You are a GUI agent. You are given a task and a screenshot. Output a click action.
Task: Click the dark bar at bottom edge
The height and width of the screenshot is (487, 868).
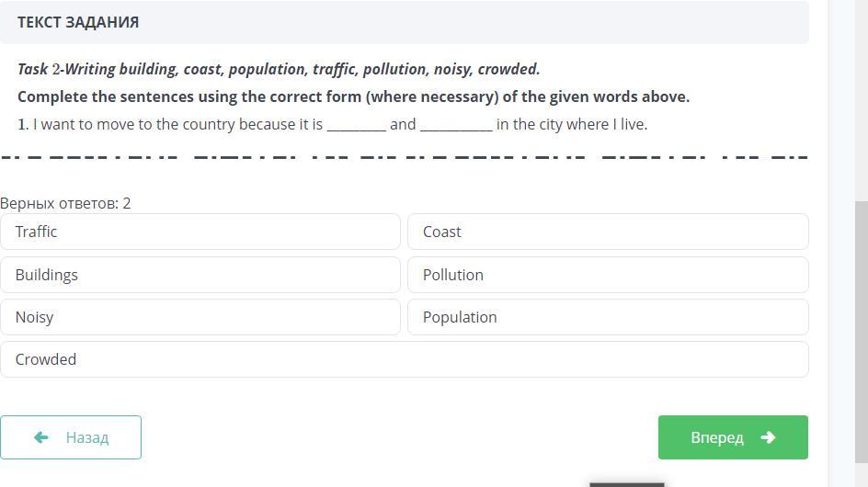point(626,483)
